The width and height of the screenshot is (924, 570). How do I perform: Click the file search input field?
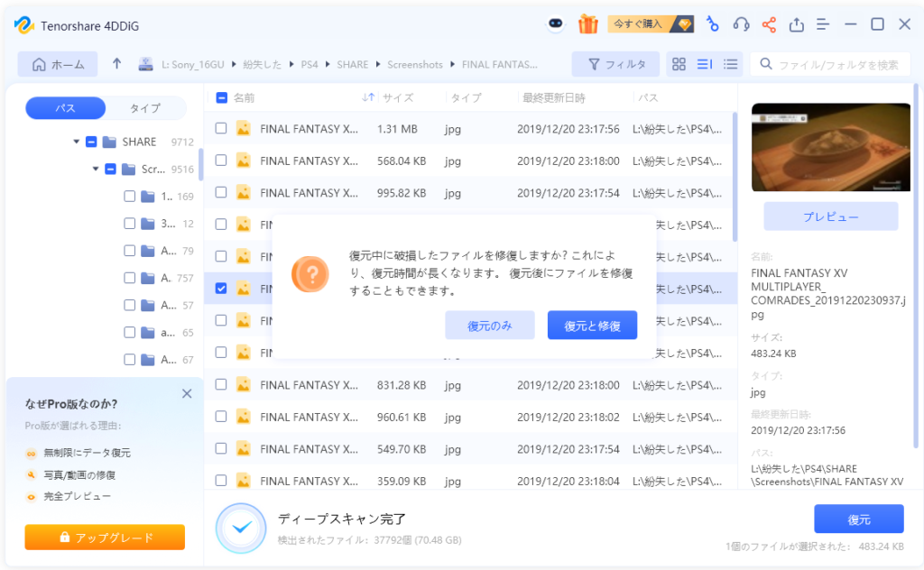click(x=830, y=64)
